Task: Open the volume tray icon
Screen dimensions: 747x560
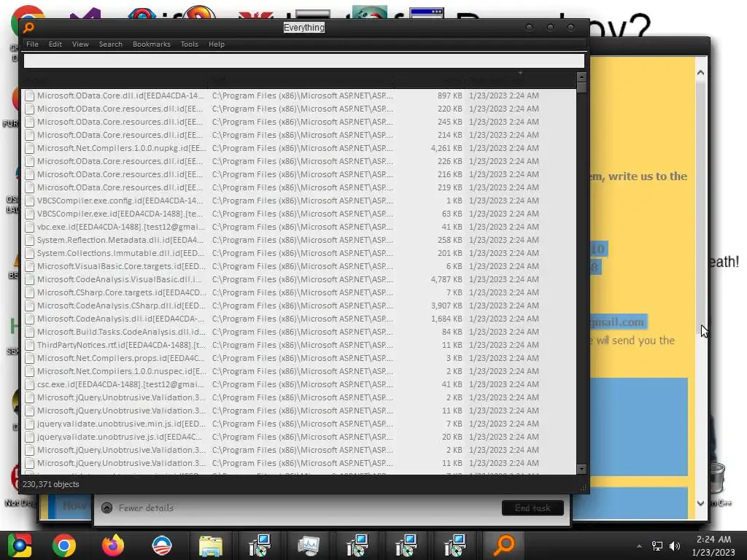Action: coord(675,546)
